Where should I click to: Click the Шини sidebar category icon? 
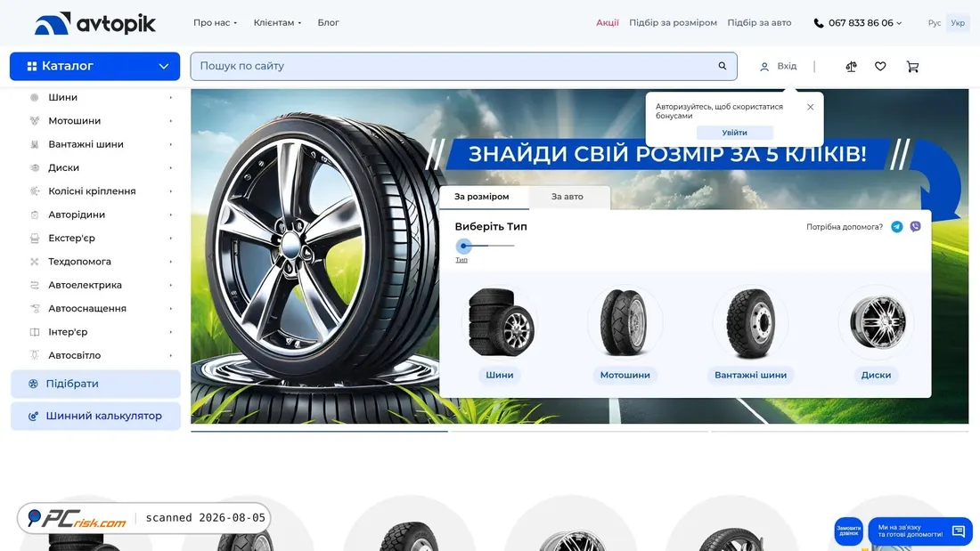[x=35, y=97]
